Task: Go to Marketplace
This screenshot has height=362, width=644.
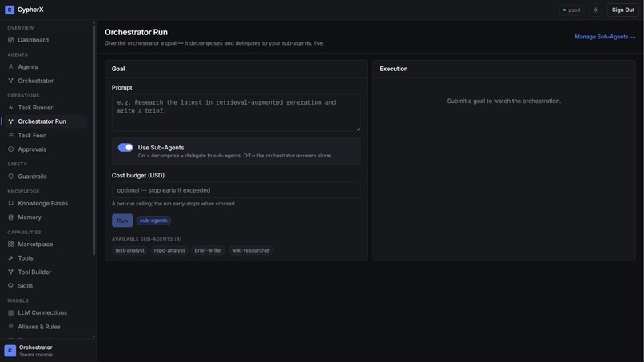Action: click(x=35, y=245)
